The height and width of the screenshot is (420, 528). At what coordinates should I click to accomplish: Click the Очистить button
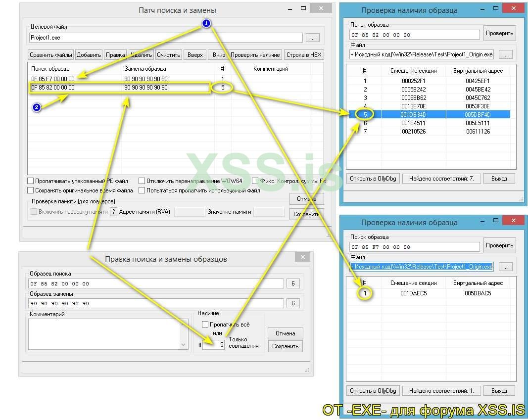coord(168,55)
